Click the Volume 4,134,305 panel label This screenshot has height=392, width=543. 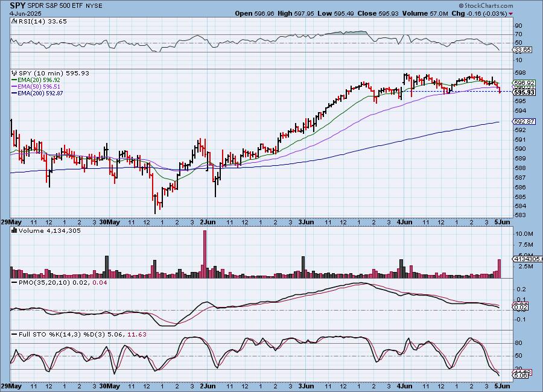[49, 230]
